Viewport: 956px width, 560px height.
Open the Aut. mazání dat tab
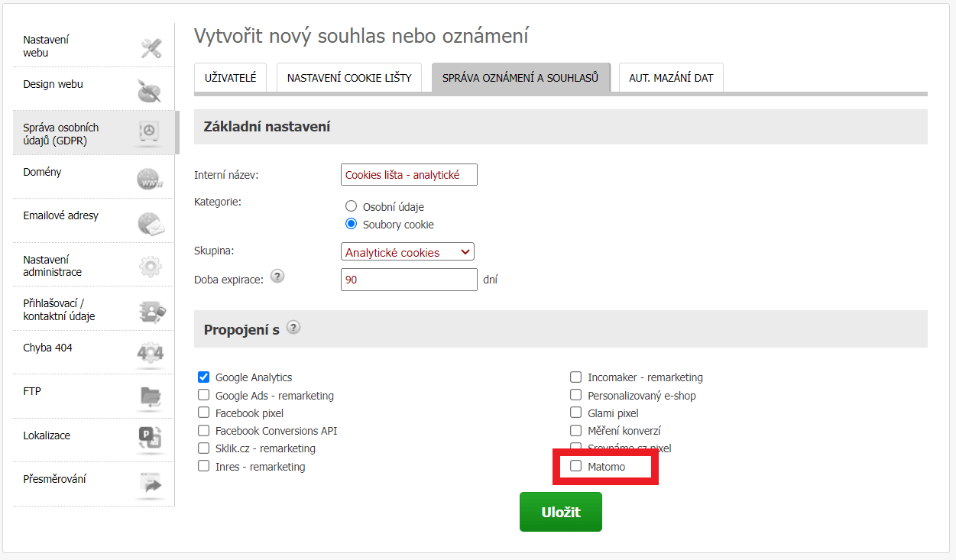pyautogui.click(x=671, y=78)
